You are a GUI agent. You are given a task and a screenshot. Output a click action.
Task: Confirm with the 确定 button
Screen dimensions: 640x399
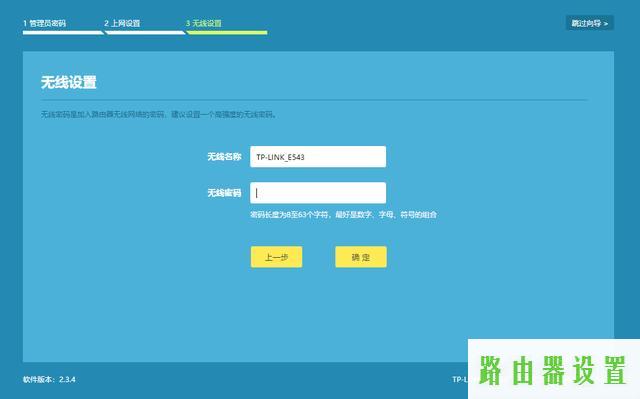[x=361, y=257]
